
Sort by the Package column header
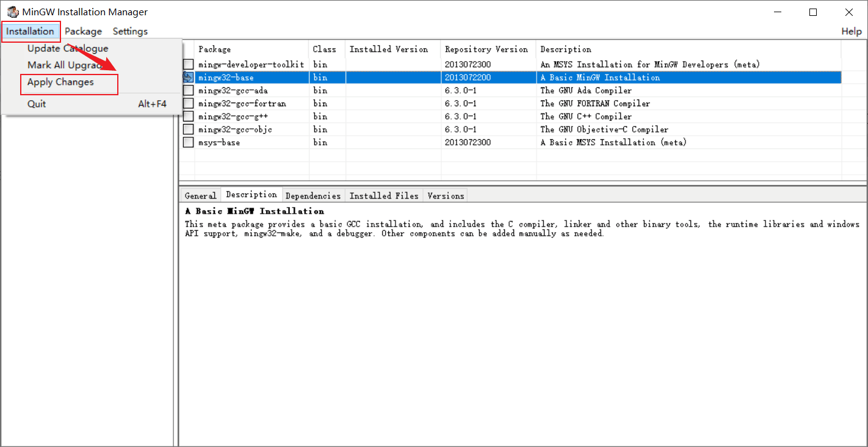coord(251,49)
